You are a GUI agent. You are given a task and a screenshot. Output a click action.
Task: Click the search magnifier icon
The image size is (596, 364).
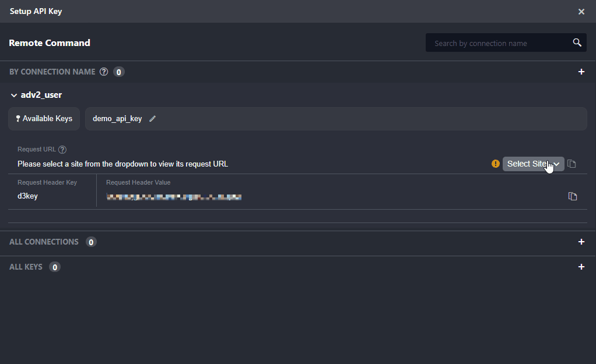coord(577,43)
